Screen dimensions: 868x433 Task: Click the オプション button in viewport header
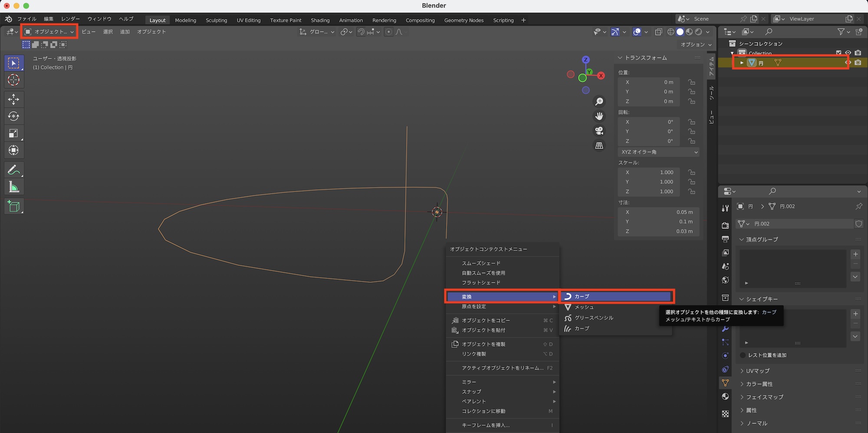pos(696,44)
